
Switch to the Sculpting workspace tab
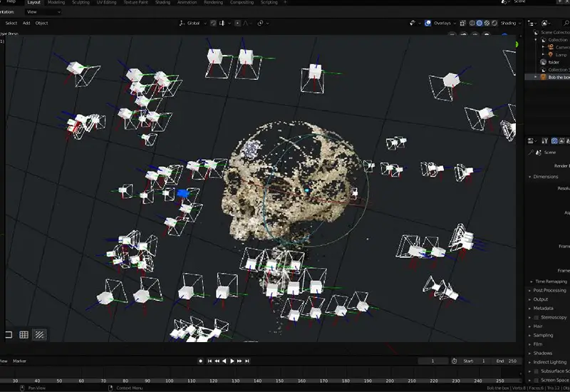click(80, 3)
